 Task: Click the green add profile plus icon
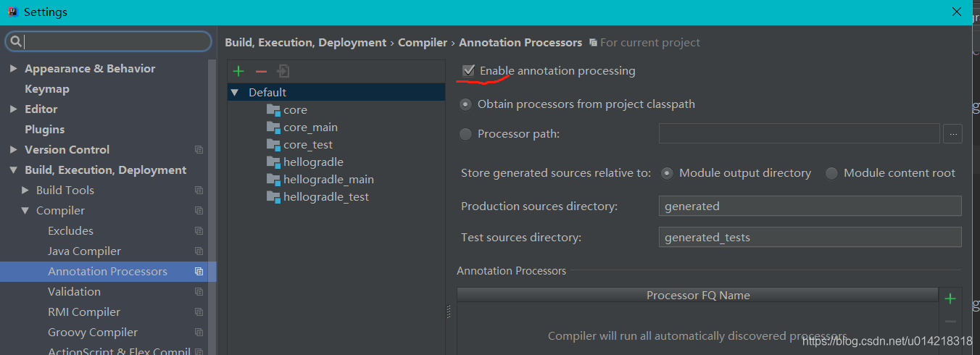tap(238, 71)
